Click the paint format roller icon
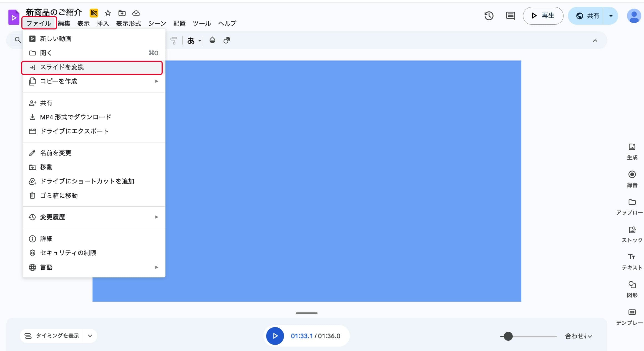 point(174,41)
